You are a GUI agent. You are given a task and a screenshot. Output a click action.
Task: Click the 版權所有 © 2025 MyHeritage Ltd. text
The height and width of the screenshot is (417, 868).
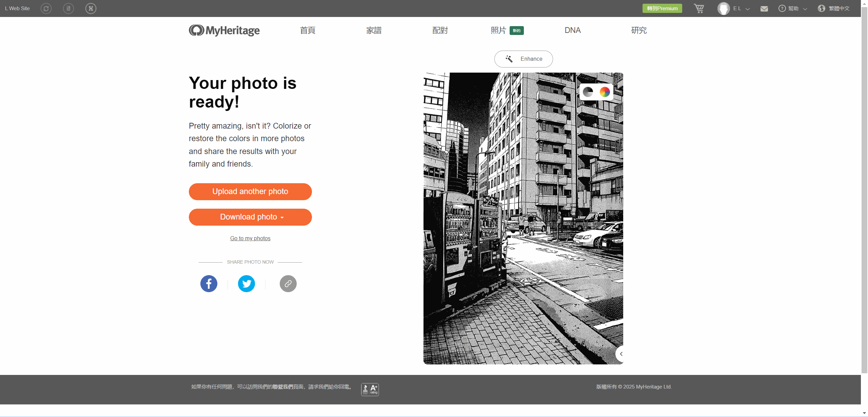[634, 387]
